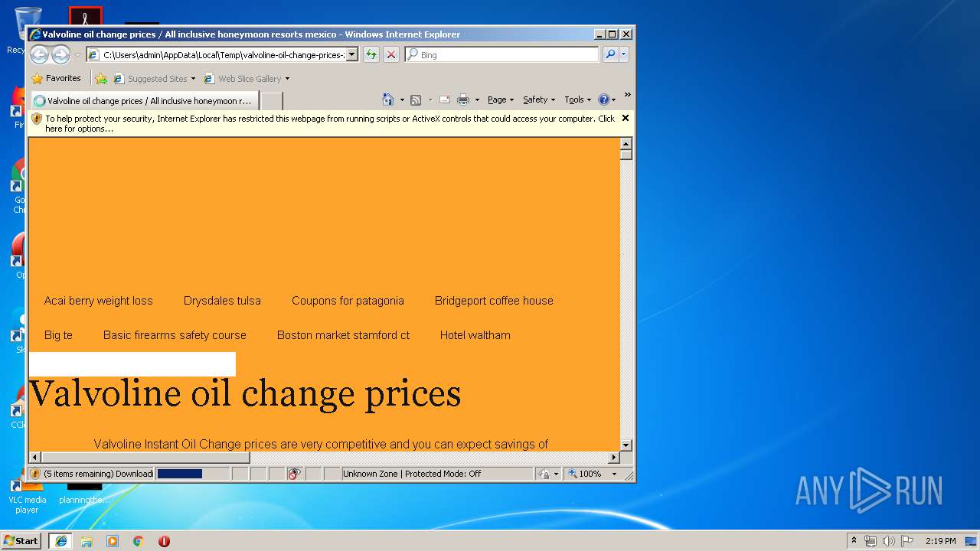
Task: Close the security information bar
Action: click(626, 118)
